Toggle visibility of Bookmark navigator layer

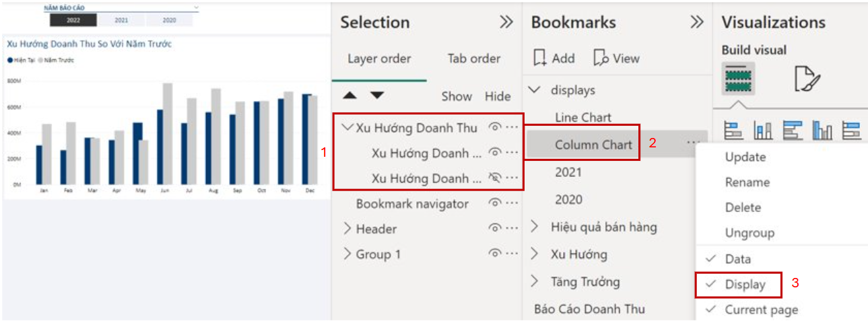pos(495,203)
